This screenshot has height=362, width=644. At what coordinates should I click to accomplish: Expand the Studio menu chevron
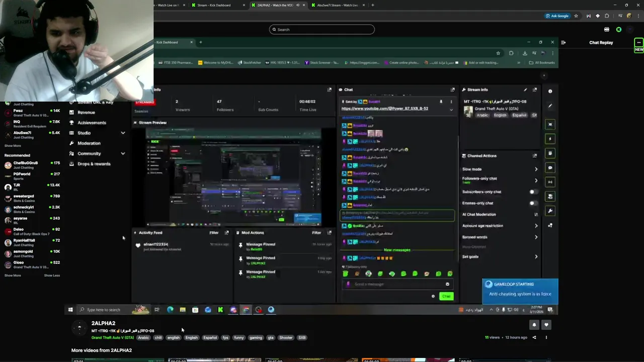point(123,133)
